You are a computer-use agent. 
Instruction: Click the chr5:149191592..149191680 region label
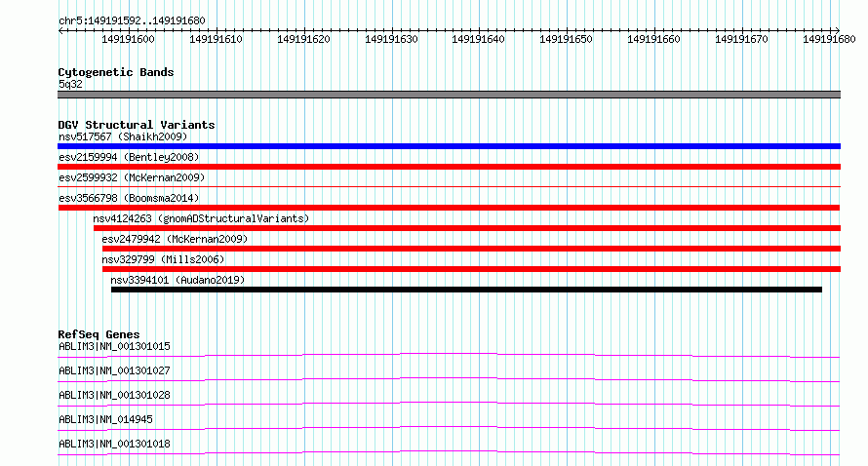click(x=132, y=20)
